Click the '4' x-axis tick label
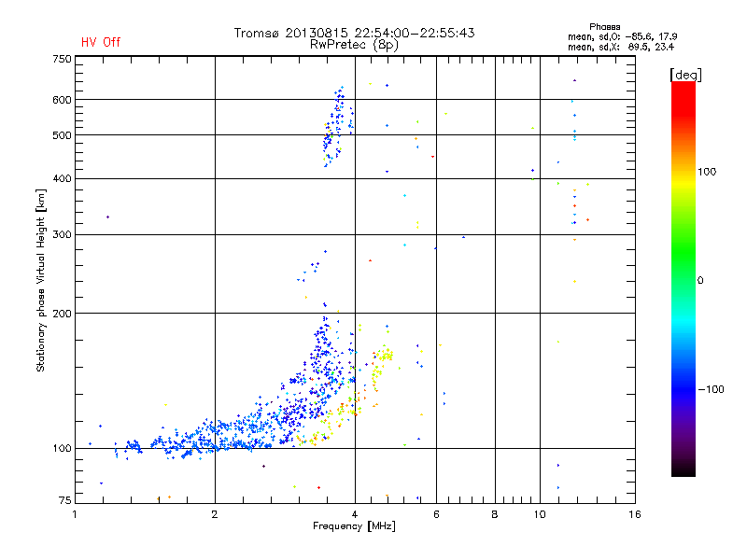This screenshot has height=560, width=747. point(355,514)
